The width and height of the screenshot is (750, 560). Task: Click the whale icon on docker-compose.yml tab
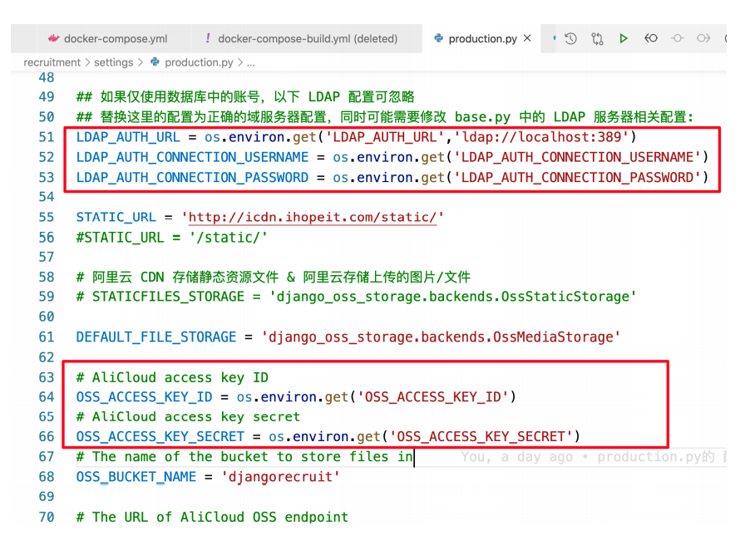(x=54, y=38)
